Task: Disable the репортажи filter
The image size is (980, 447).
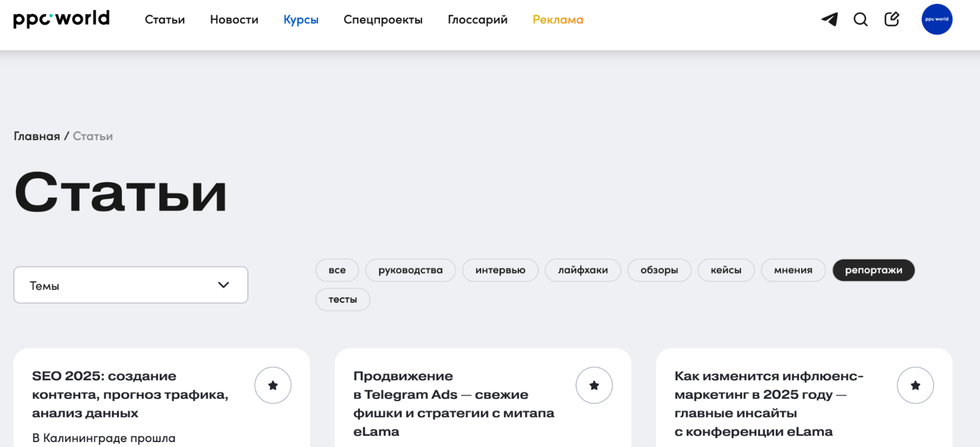Action: [x=873, y=270]
